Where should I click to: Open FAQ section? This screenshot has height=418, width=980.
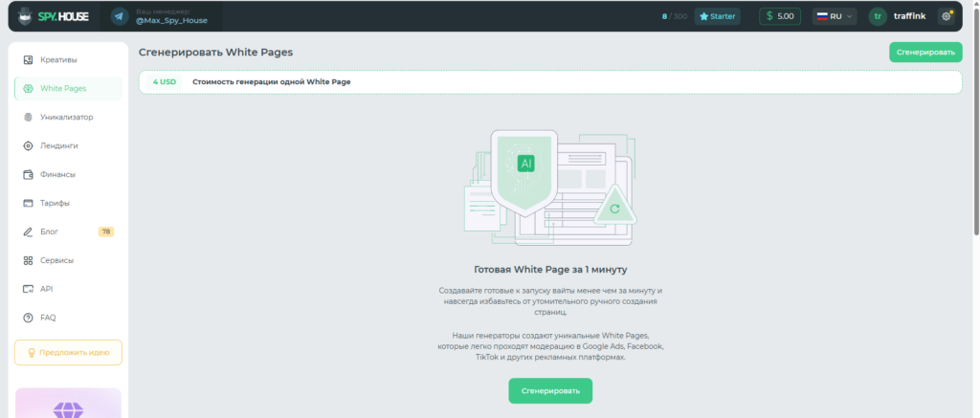click(68, 318)
